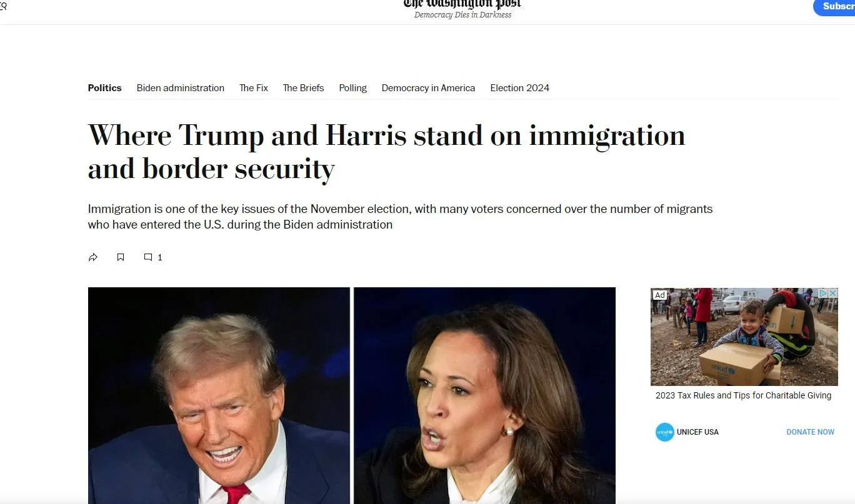Open Democracy in America section

pos(428,88)
